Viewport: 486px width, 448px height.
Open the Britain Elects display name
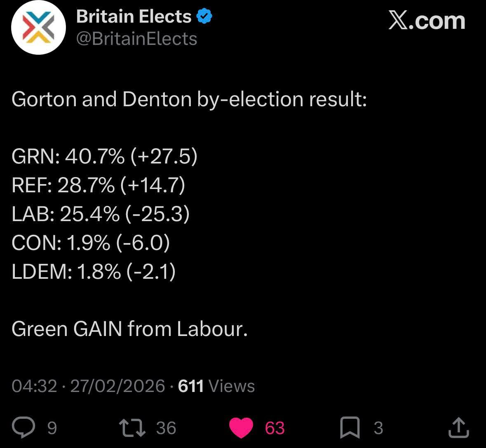click(134, 16)
